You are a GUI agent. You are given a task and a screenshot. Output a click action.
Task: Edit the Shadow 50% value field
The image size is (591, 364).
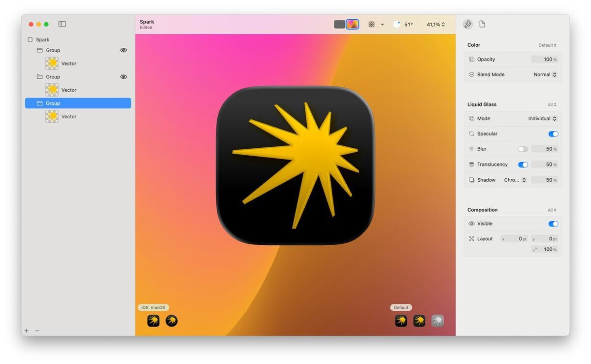(x=544, y=180)
